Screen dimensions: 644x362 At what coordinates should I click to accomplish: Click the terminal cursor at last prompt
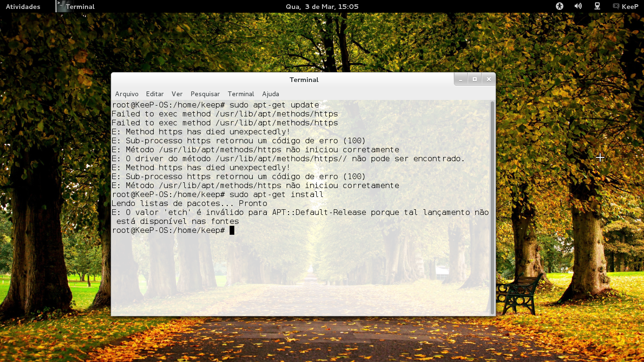coord(232,230)
